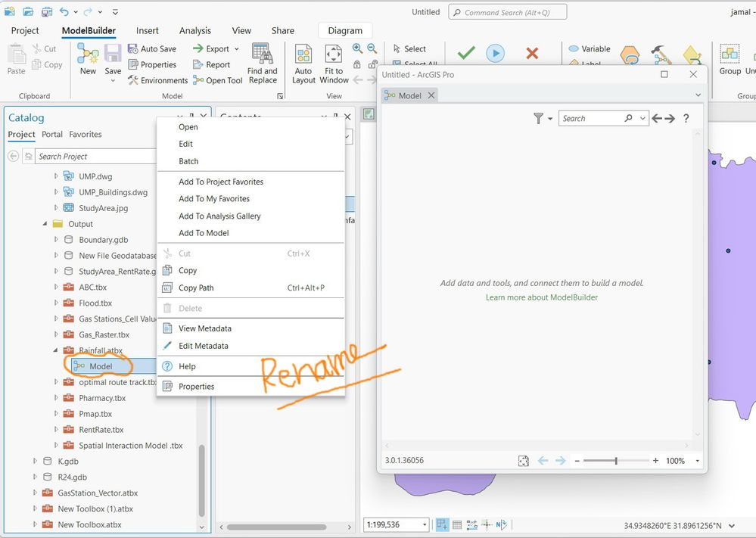
Task: Click the green Validate checkmark
Action: [466, 53]
